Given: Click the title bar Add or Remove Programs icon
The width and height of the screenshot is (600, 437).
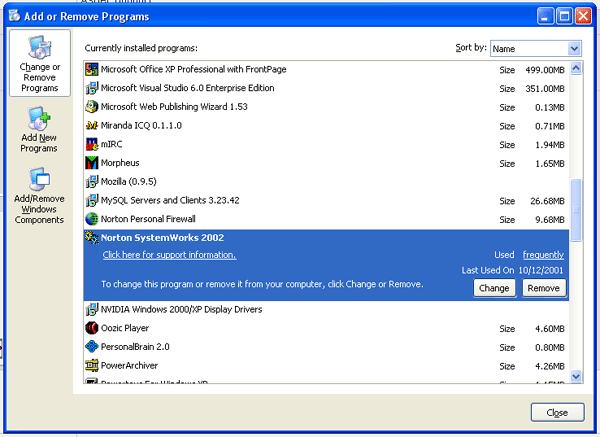Looking at the screenshot, I should tap(14, 16).
